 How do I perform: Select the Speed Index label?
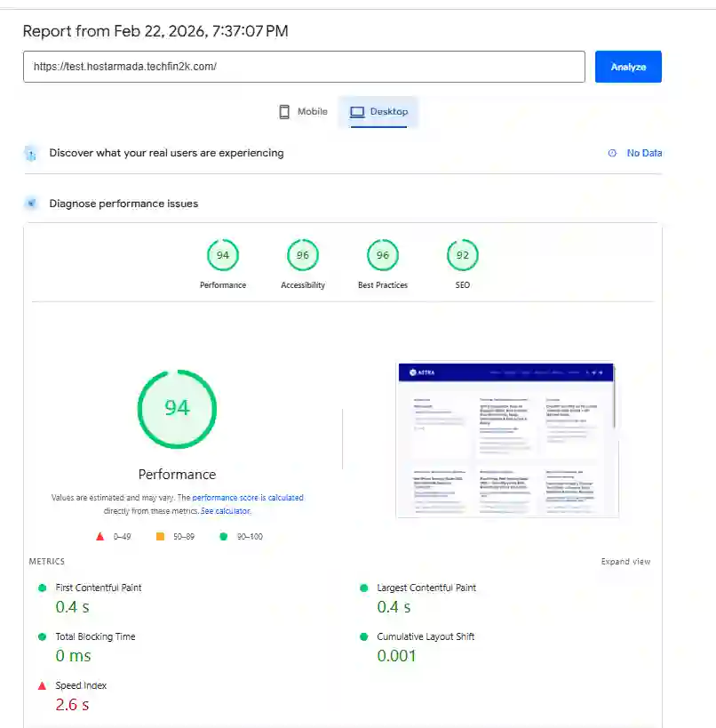tap(81, 685)
